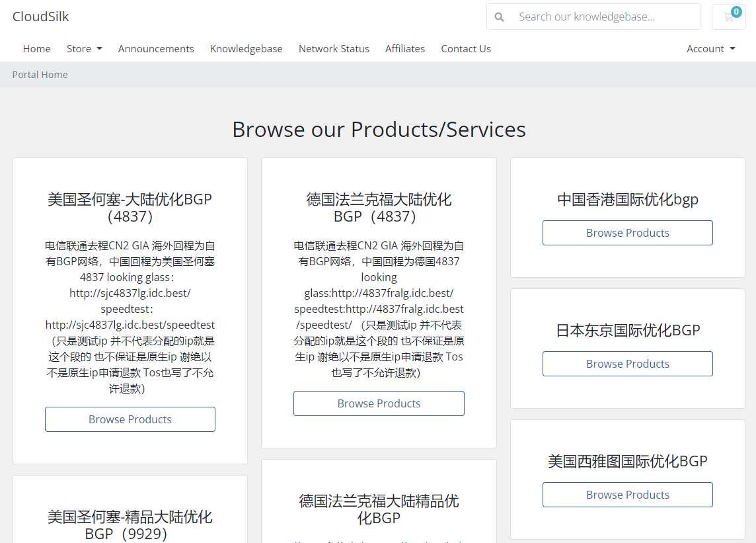The width and height of the screenshot is (756, 543).
Task: Browse Products under 中国香港国际优化bgp
Action: pyautogui.click(x=627, y=233)
